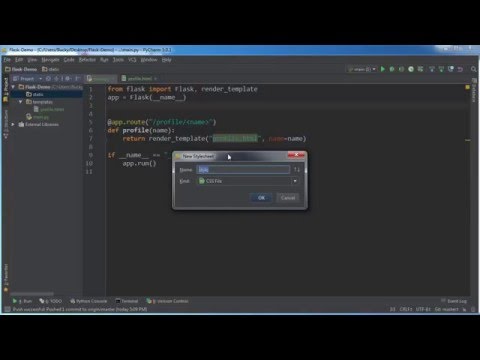Screen dimensions: 480x360
Task: Click the revert undo arrow icon
Action: 460,69
